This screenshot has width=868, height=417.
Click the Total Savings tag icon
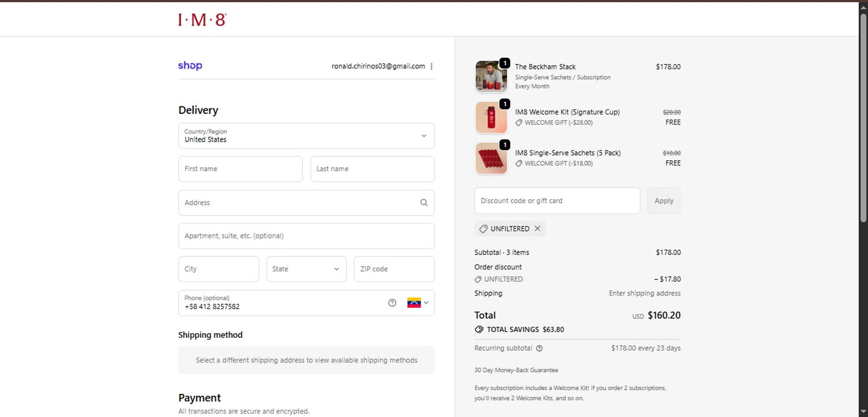coord(479,330)
